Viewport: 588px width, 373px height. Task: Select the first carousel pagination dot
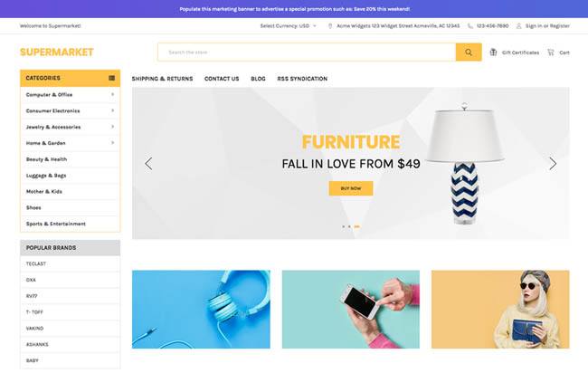point(343,226)
